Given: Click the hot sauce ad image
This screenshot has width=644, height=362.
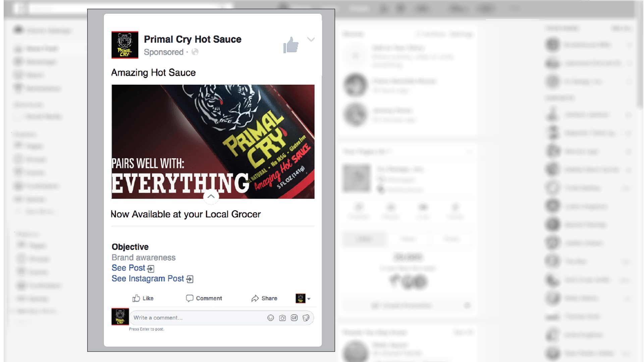Looking at the screenshot, I should [213, 141].
